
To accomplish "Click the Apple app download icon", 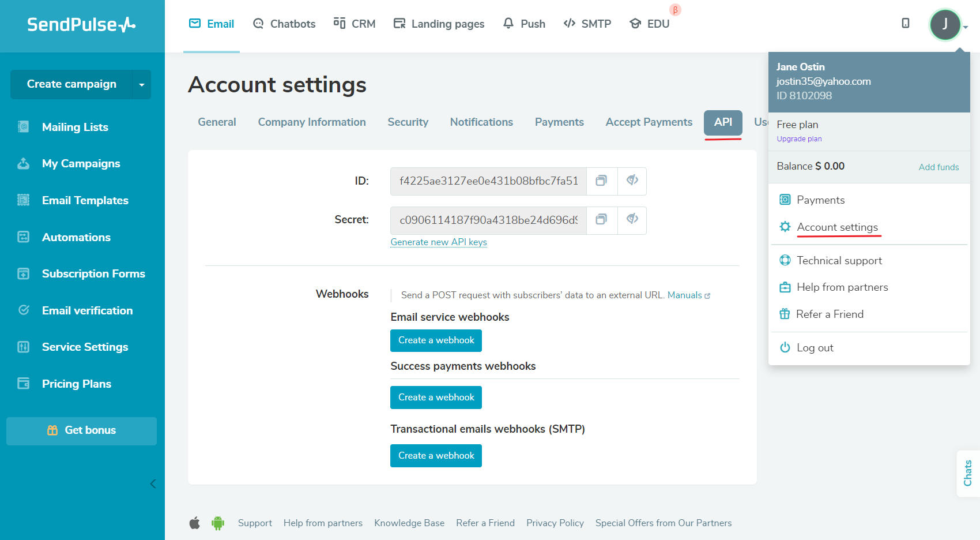I will pyautogui.click(x=195, y=523).
